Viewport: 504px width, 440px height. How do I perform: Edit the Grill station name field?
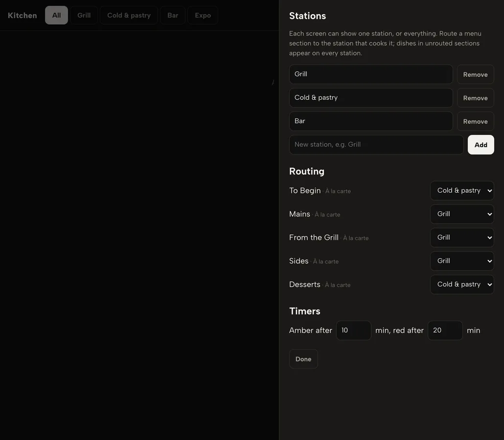pos(371,74)
